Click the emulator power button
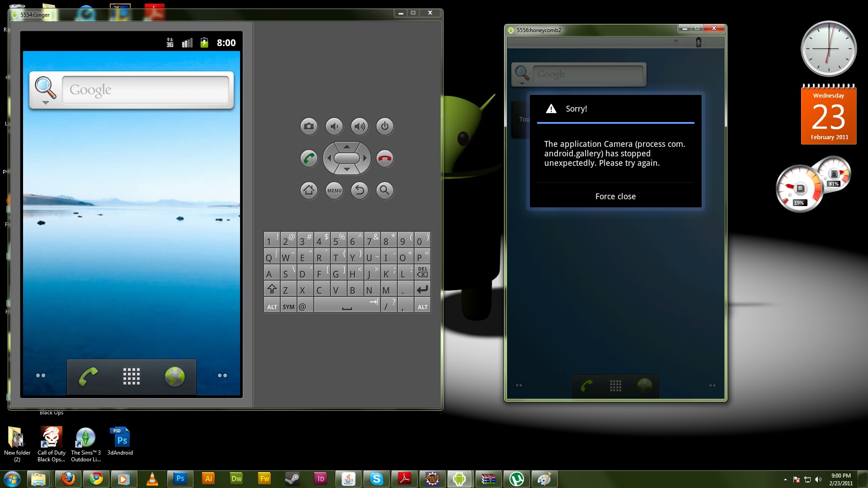 point(385,126)
